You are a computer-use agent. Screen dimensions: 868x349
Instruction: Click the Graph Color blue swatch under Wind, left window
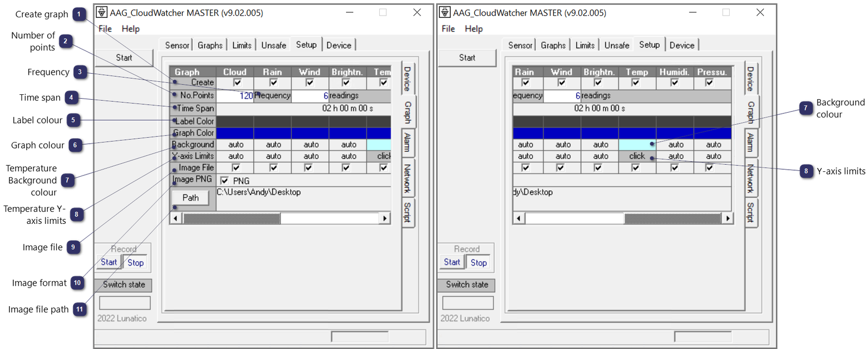[x=310, y=133]
